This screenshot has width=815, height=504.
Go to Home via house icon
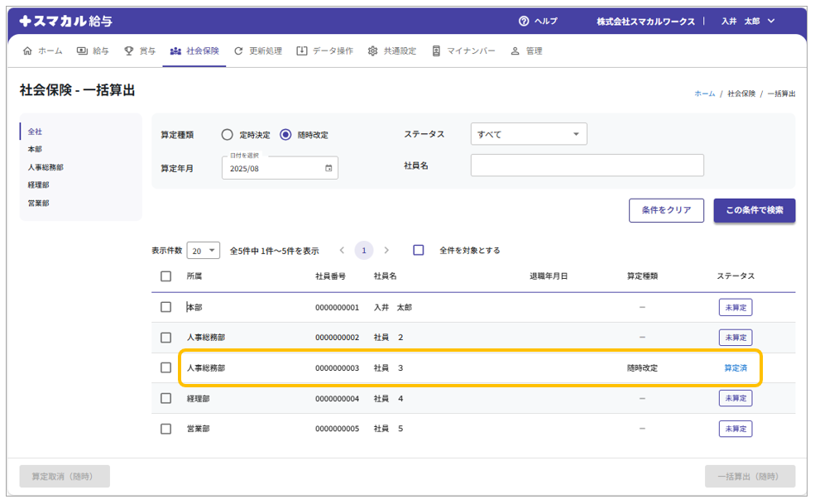click(x=28, y=51)
